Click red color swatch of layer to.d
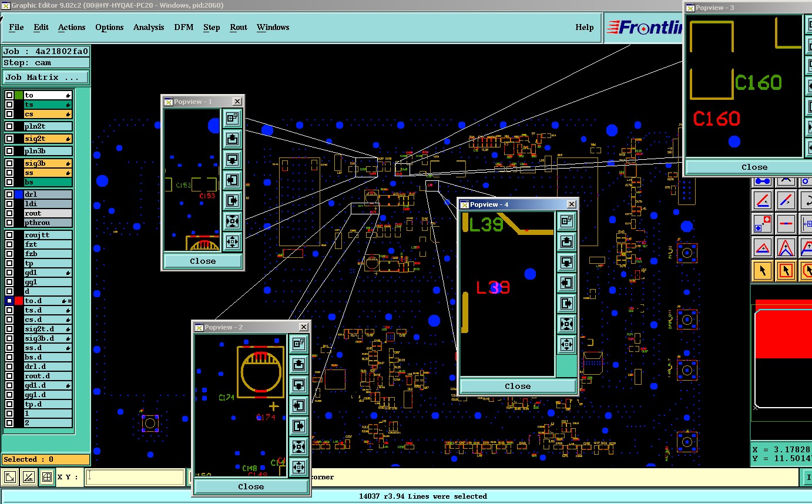The image size is (812, 504). [x=19, y=301]
